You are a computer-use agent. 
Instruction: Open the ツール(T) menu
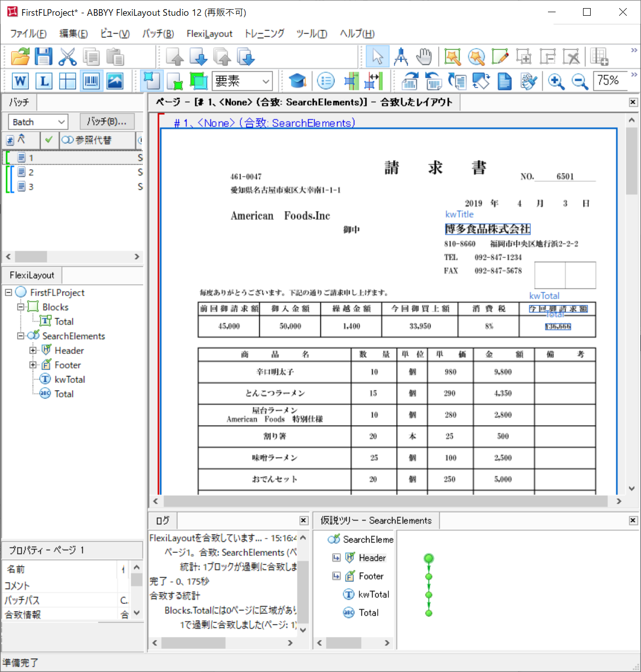312,34
